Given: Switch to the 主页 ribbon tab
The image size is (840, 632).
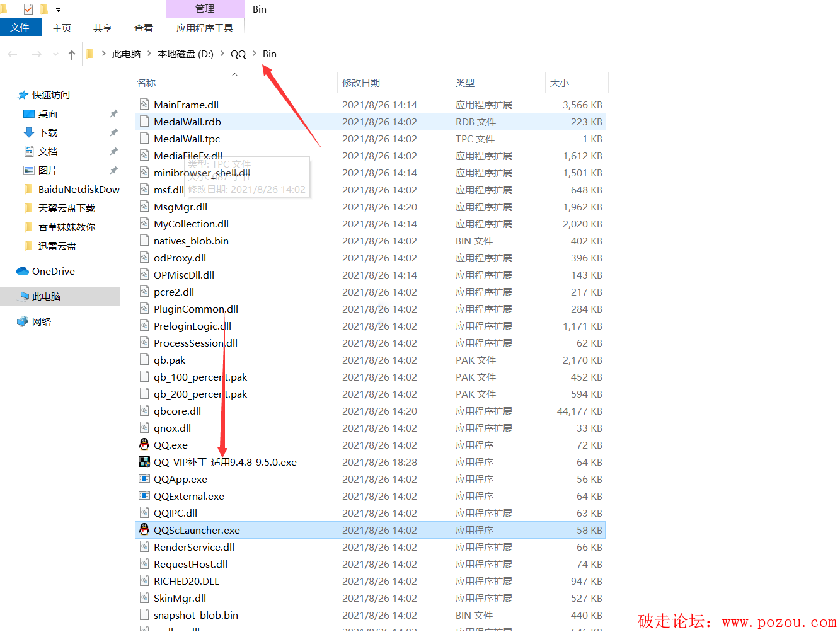Looking at the screenshot, I should (x=62, y=28).
